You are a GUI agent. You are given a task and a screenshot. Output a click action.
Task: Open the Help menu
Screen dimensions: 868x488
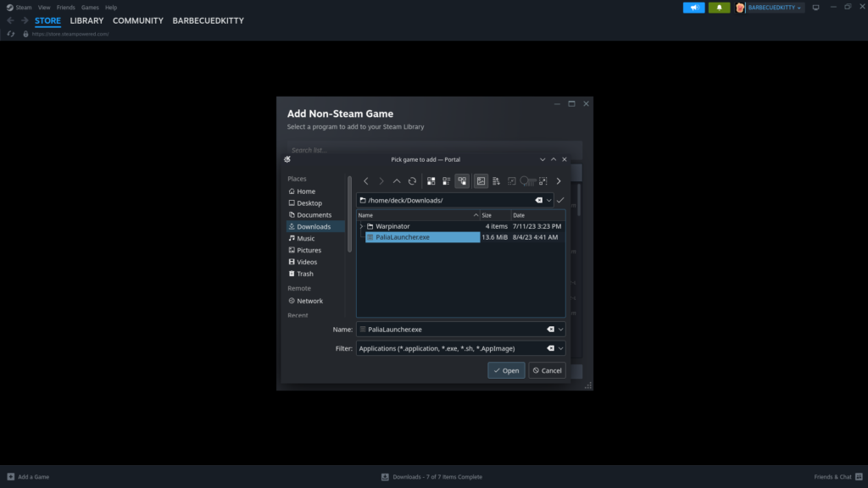click(x=111, y=7)
